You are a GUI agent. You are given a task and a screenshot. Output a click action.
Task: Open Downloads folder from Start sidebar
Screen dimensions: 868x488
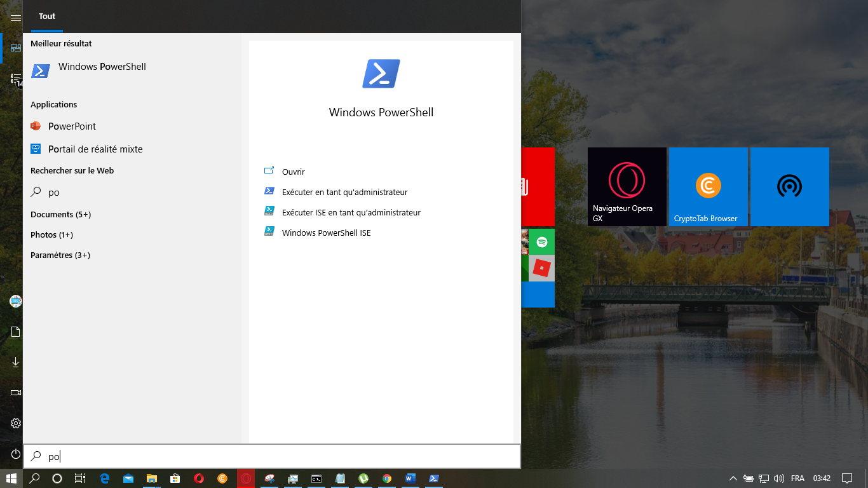tap(16, 362)
